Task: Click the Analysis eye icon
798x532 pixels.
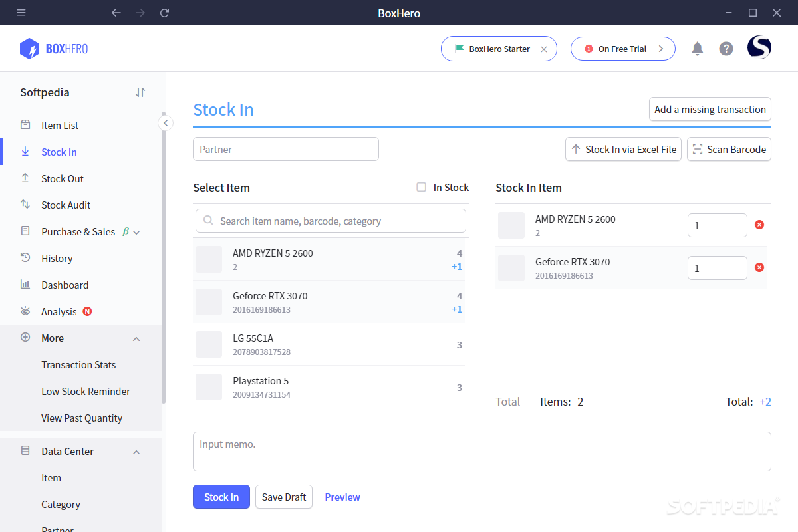Action: pyautogui.click(x=25, y=311)
